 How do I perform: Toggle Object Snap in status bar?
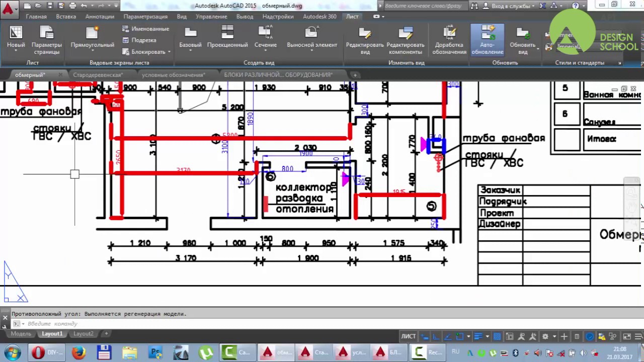(459, 336)
